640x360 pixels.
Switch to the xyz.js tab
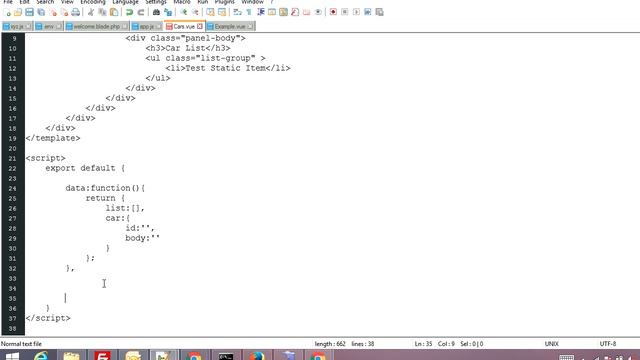(x=17, y=27)
